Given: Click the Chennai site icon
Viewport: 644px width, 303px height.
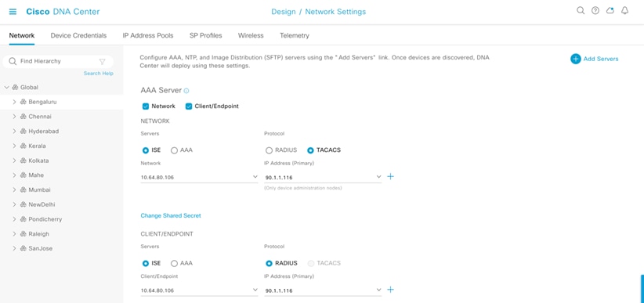Looking at the screenshot, I should 24,117.
